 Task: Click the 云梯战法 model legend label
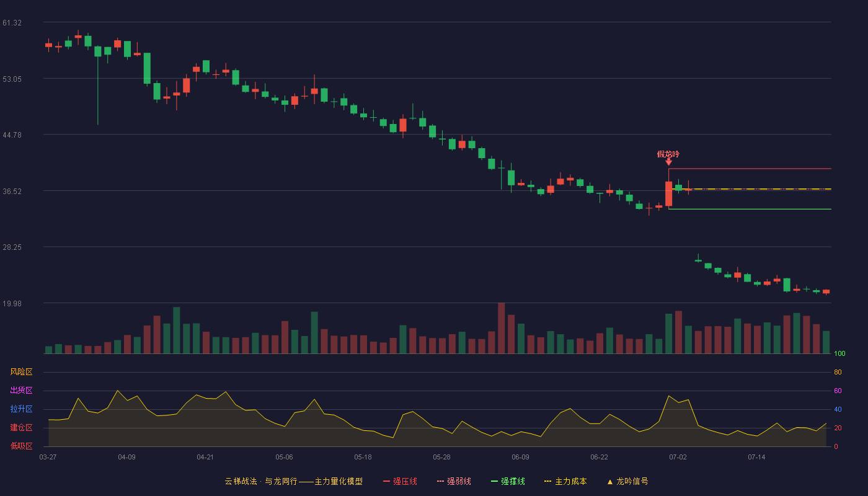click(x=294, y=481)
